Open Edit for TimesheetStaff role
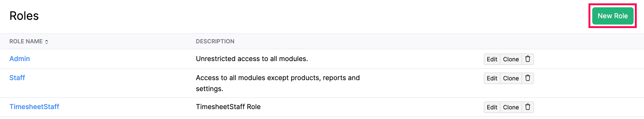 tap(492, 107)
